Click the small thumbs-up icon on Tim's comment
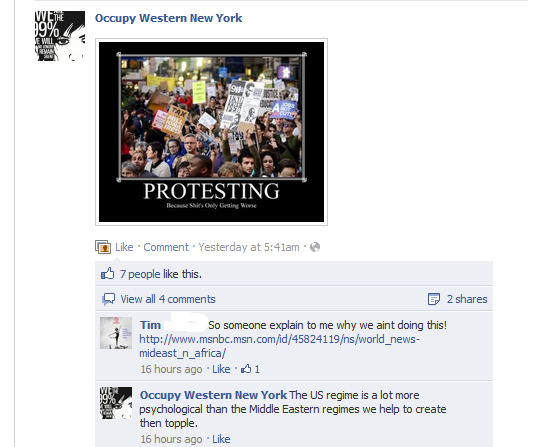The image size is (546, 447). click(246, 369)
